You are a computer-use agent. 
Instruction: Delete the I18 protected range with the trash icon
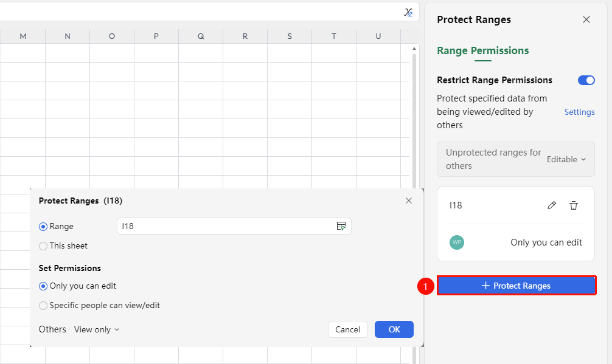coord(573,205)
